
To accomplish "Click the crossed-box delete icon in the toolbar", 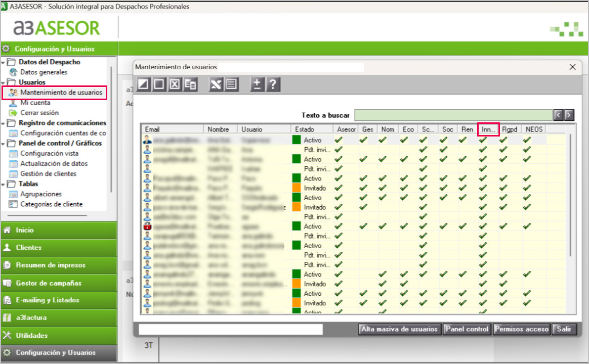I will tap(175, 84).
